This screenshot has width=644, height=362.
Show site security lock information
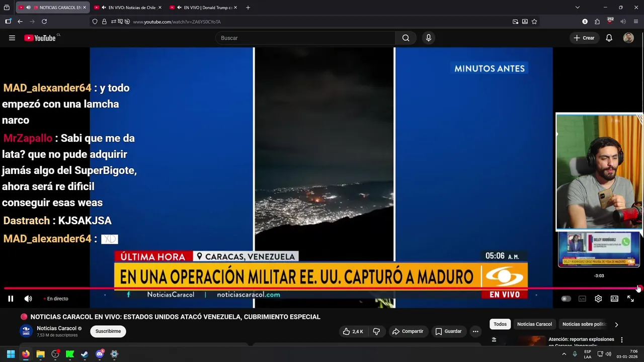104,22
